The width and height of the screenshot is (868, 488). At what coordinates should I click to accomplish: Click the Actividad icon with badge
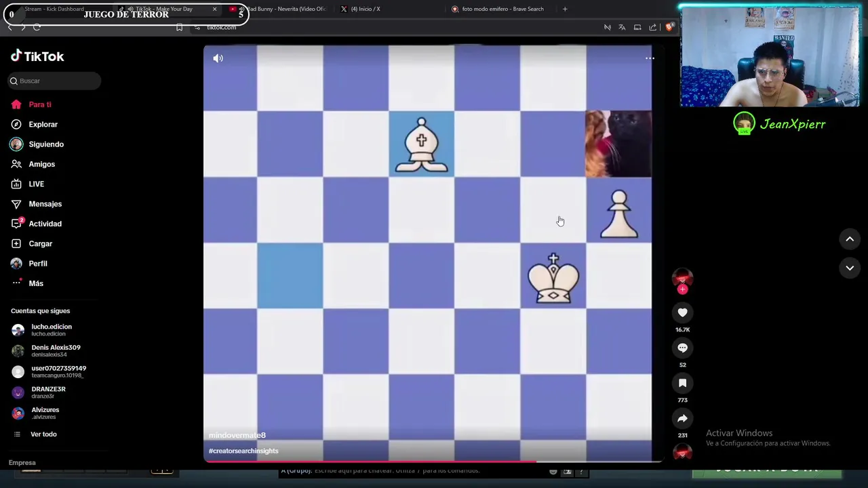pyautogui.click(x=16, y=224)
